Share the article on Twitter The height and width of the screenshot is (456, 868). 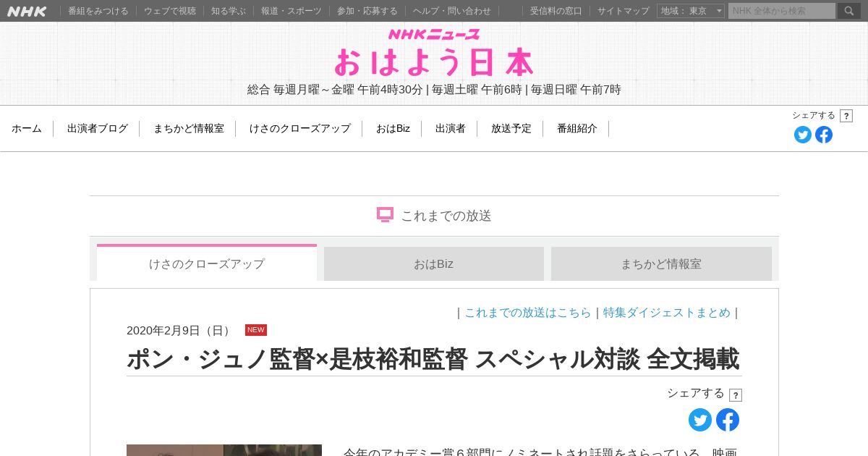click(700, 420)
